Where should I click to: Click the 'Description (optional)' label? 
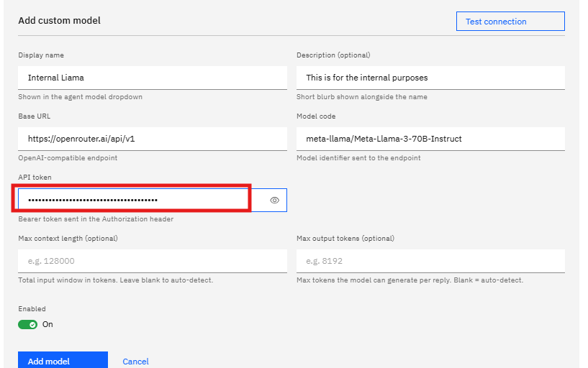(x=333, y=55)
